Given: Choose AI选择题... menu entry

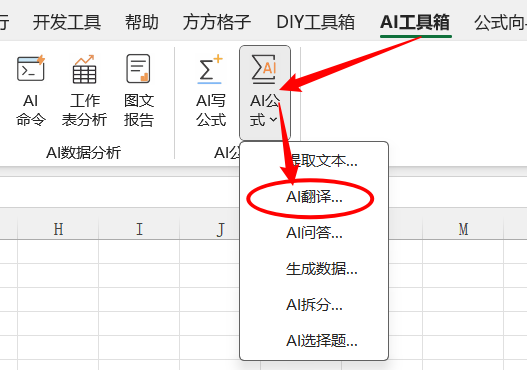Looking at the screenshot, I should pyautogui.click(x=314, y=341).
